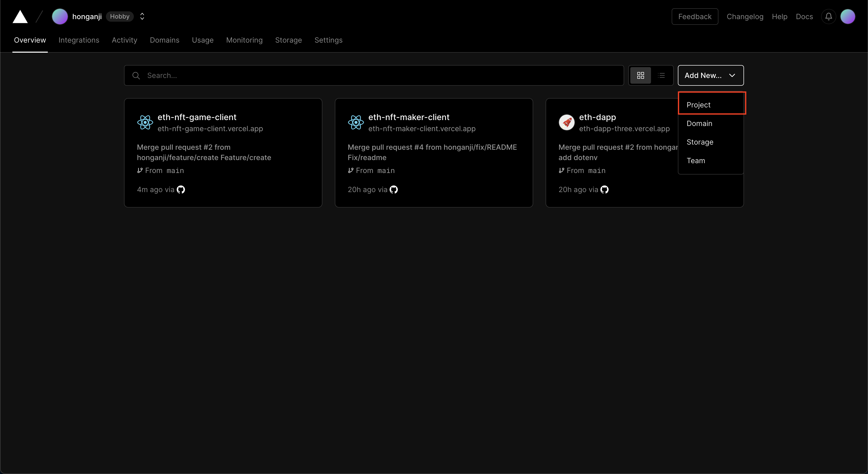Open the eth-nft-game-client project
This screenshot has height=474, width=868.
pos(197,117)
